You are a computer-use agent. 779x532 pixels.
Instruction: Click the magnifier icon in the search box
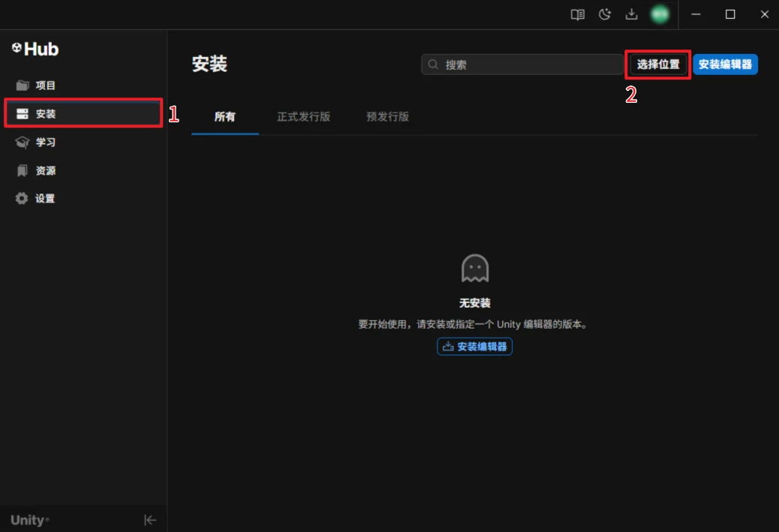[x=433, y=65]
